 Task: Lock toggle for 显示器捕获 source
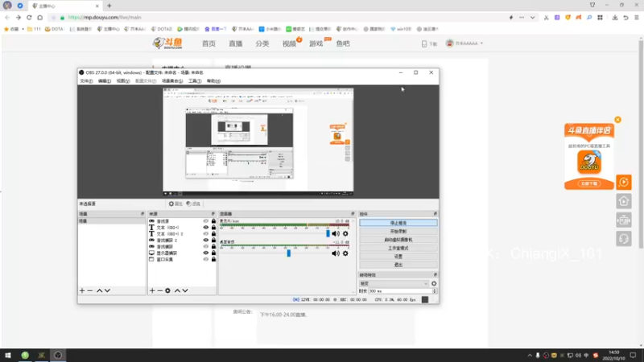(x=213, y=253)
